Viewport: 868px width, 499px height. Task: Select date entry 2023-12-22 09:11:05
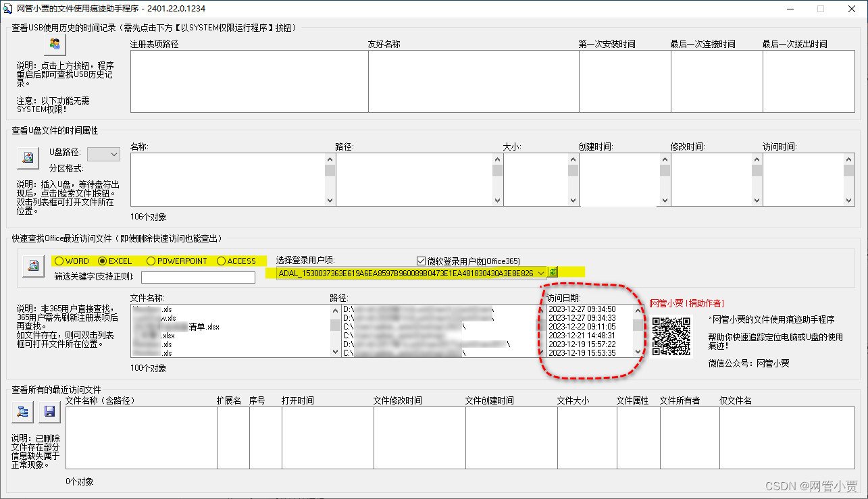[582, 327]
